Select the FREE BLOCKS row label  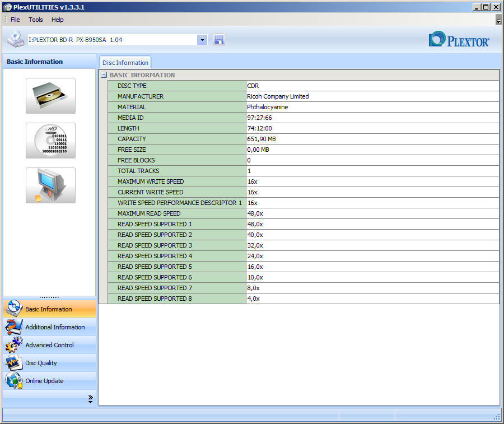[177, 160]
